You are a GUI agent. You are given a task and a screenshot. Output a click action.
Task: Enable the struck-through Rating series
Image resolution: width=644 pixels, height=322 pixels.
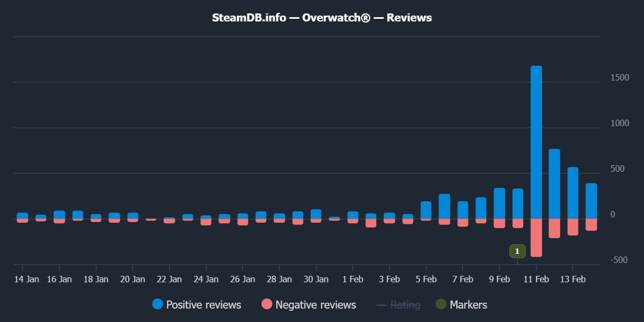(405, 305)
